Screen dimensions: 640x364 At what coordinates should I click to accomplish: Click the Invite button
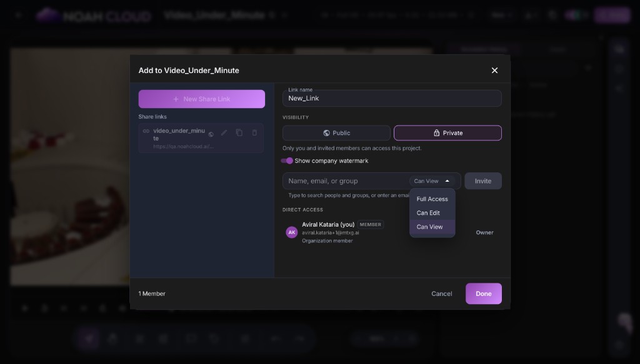[x=483, y=181]
